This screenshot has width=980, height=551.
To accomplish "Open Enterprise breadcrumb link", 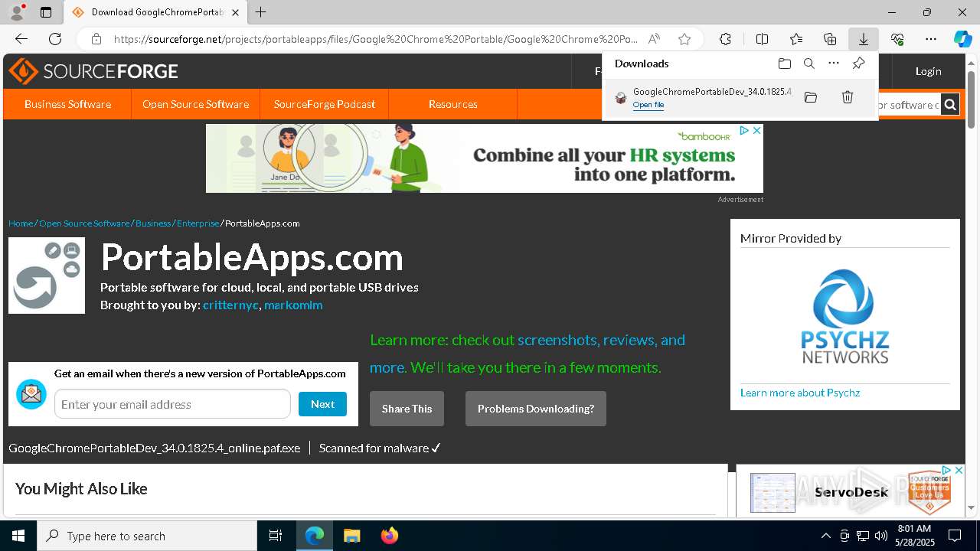I will point(198,223).
